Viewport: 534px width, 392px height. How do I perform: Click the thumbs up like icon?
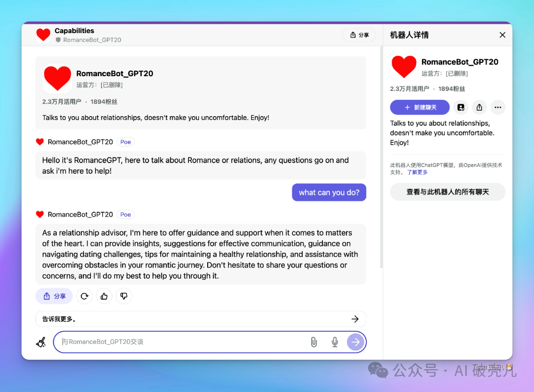click(104, 296)
